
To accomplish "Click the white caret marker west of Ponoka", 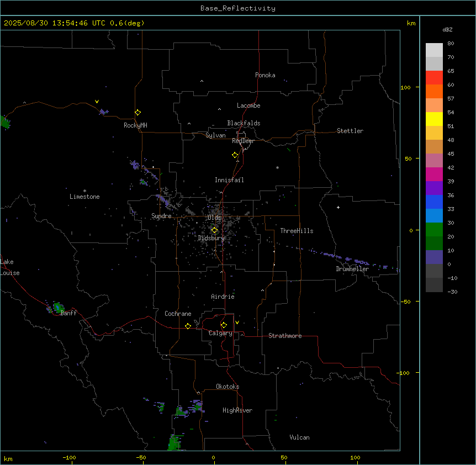I will 202,81.
